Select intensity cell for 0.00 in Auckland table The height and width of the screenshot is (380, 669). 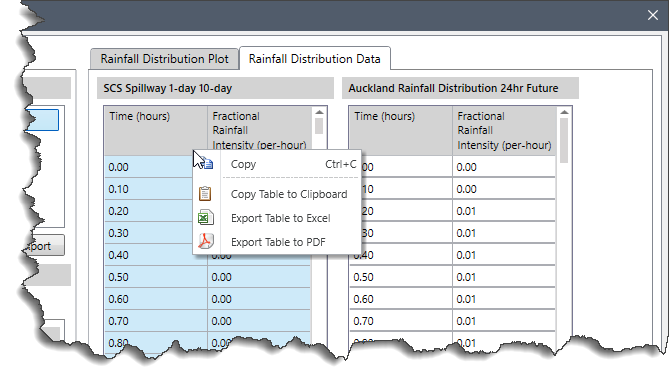[504, 167]
